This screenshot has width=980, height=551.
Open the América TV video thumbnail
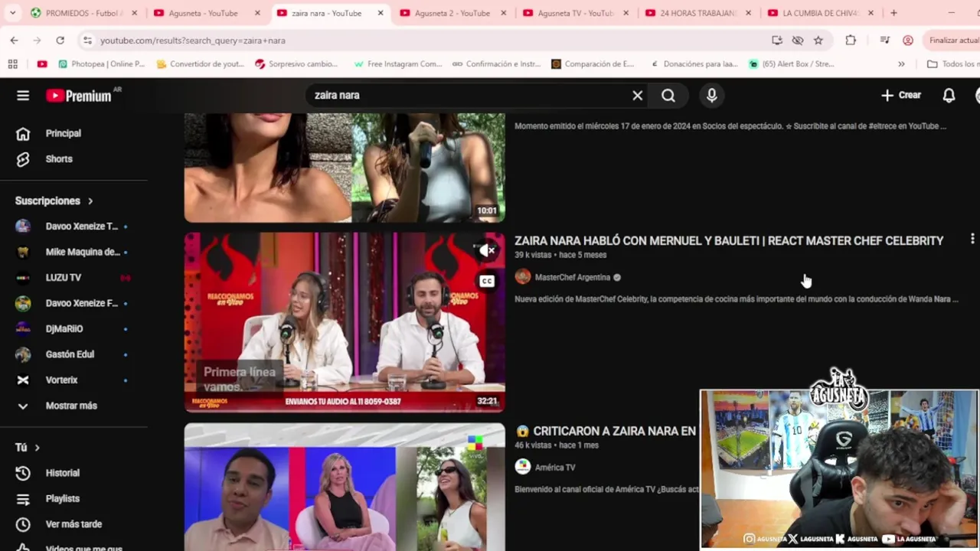pos(345,487)
